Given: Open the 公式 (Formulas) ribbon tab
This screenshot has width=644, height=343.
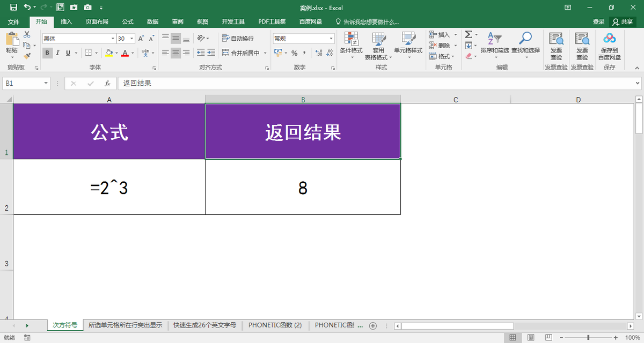Looking at the screenshot, I should point(128,21).
